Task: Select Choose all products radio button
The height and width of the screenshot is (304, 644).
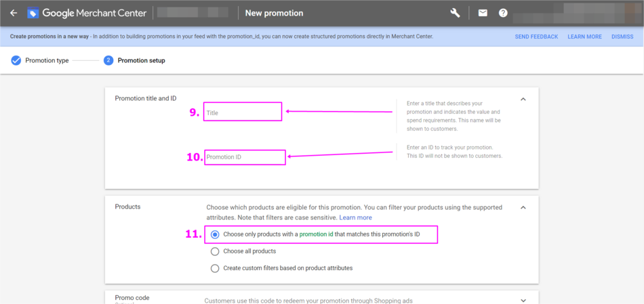Action: [x=215, y=251]
